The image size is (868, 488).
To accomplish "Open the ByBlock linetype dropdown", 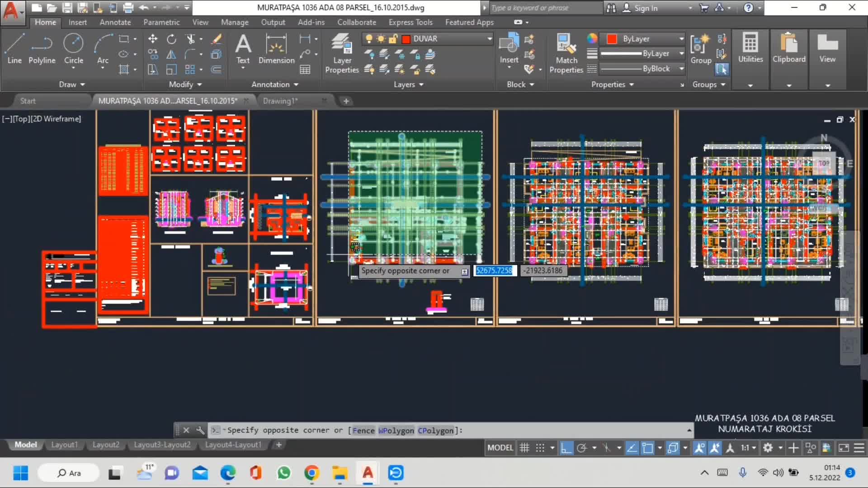I will [681, 69].
